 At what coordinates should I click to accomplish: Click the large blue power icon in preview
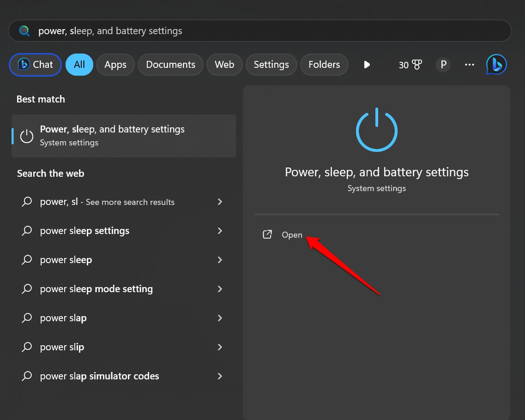click(377, 130)
